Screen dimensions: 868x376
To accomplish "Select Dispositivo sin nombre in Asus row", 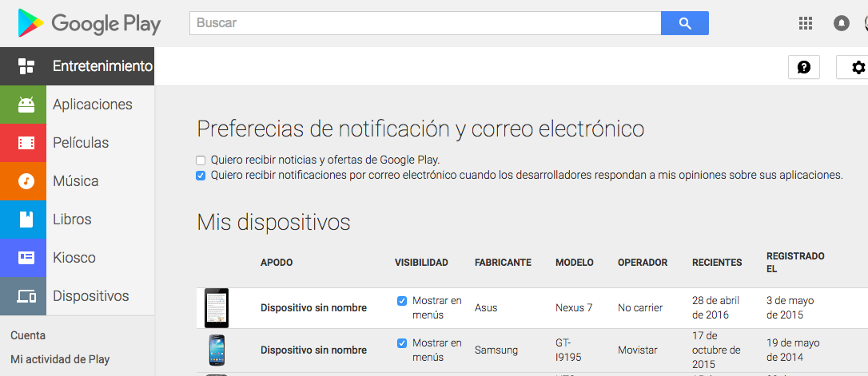I will tap(313, 308).
